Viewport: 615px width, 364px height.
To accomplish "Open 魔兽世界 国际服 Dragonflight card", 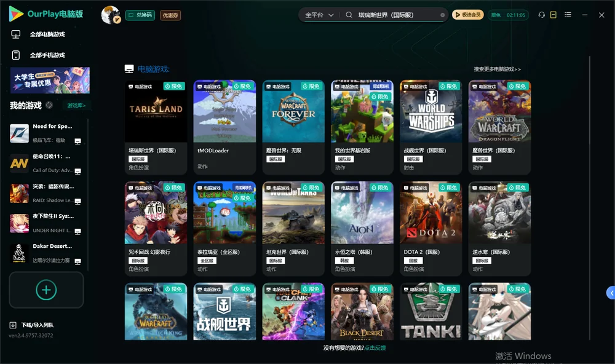I will click(x=499, y=127).
